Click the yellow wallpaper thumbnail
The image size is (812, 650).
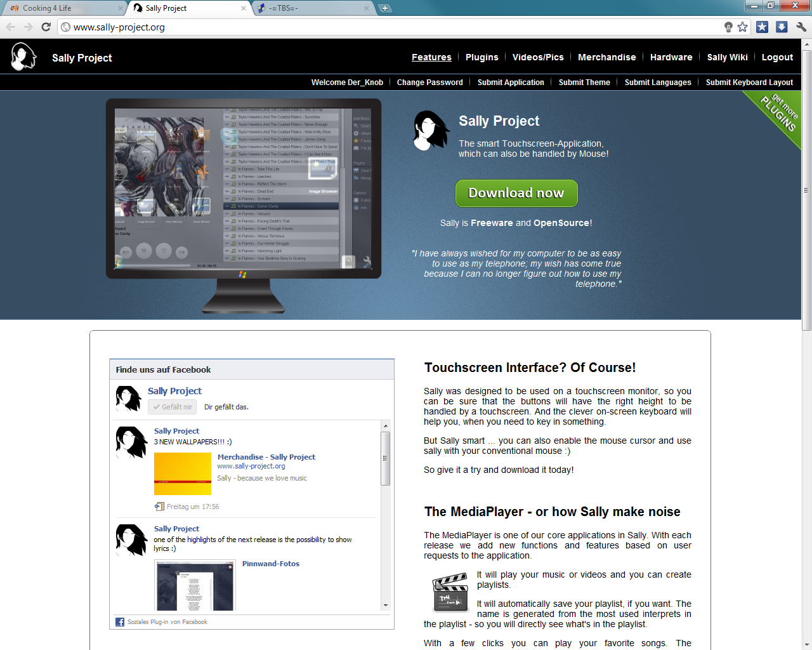(183, 474)
